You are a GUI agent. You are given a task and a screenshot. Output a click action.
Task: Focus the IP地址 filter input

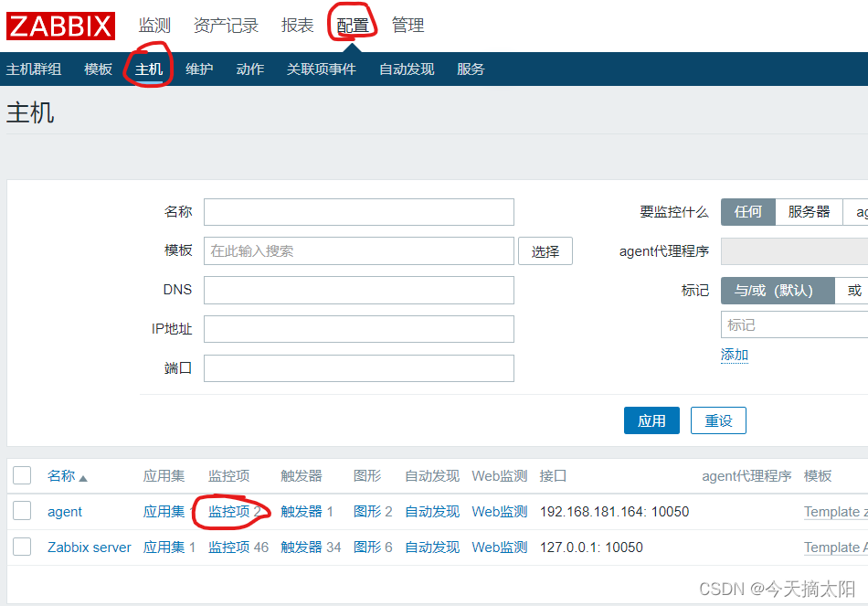coord(359,329)
